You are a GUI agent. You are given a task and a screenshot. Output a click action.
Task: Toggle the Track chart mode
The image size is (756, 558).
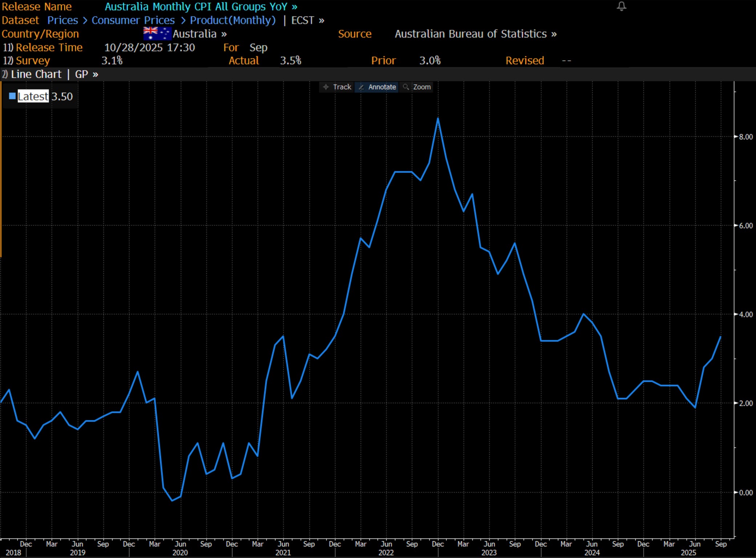pyautogui.click(x=342, y=87)
